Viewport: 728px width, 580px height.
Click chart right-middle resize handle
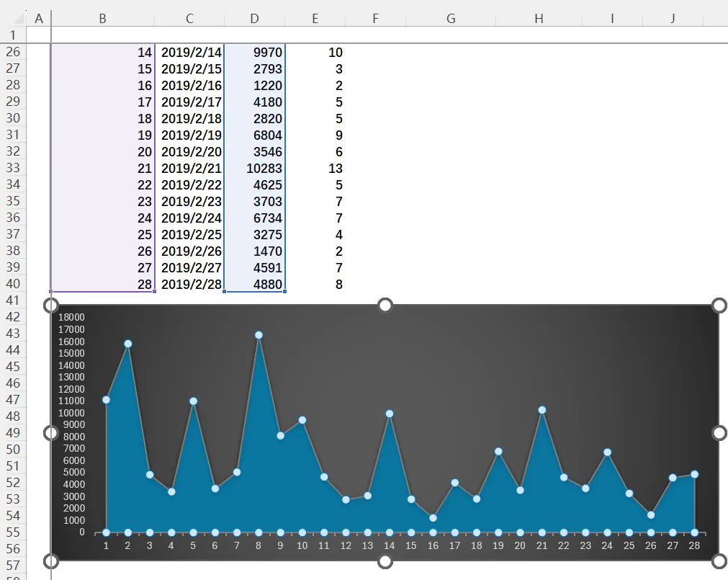pos(719,433)
